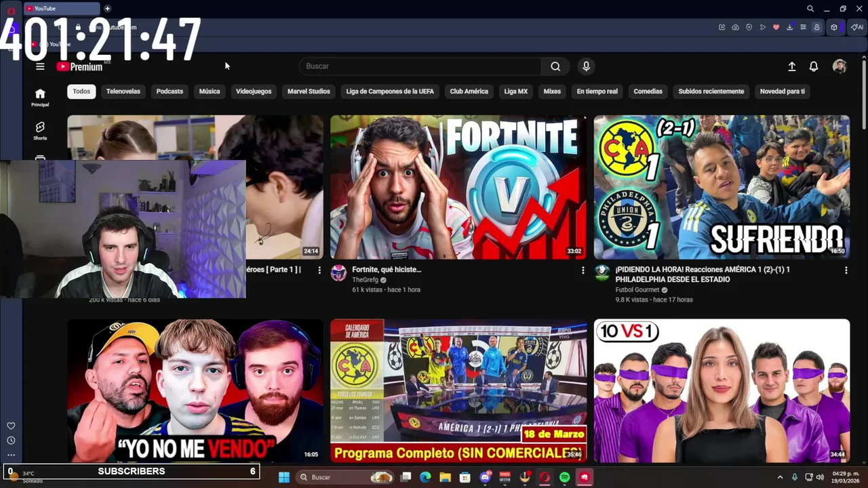Select the Videojuegos filter chip
This screenshot has height=488, width=868.
pos(254,91)
